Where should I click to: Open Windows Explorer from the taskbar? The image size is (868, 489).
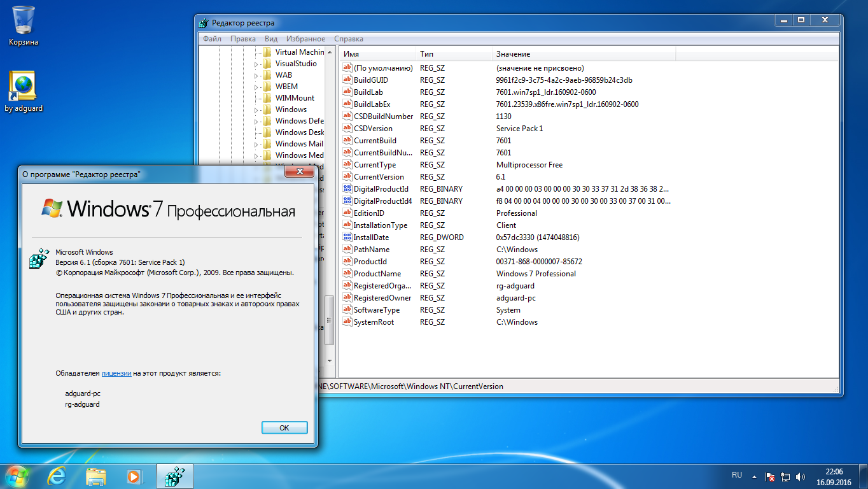click(x=95, y=476)
